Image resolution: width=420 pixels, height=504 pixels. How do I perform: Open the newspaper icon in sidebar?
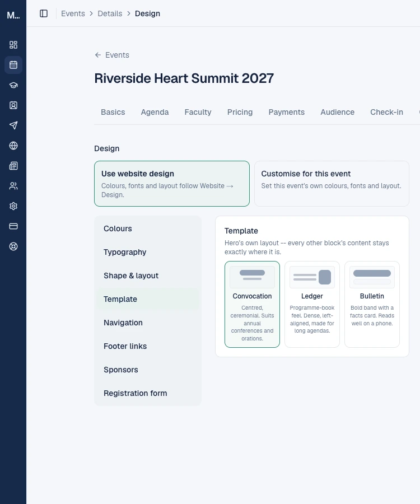pyautogui.click(x=13, y=166)
